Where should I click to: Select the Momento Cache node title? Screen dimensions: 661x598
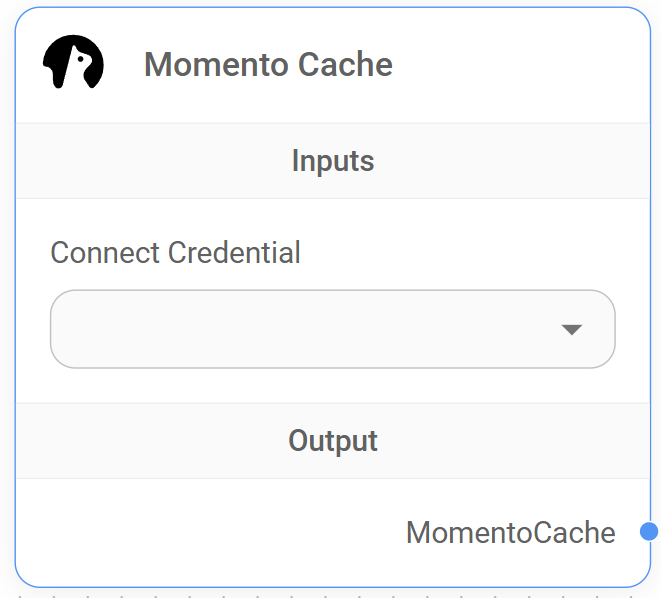pos(268,65)
